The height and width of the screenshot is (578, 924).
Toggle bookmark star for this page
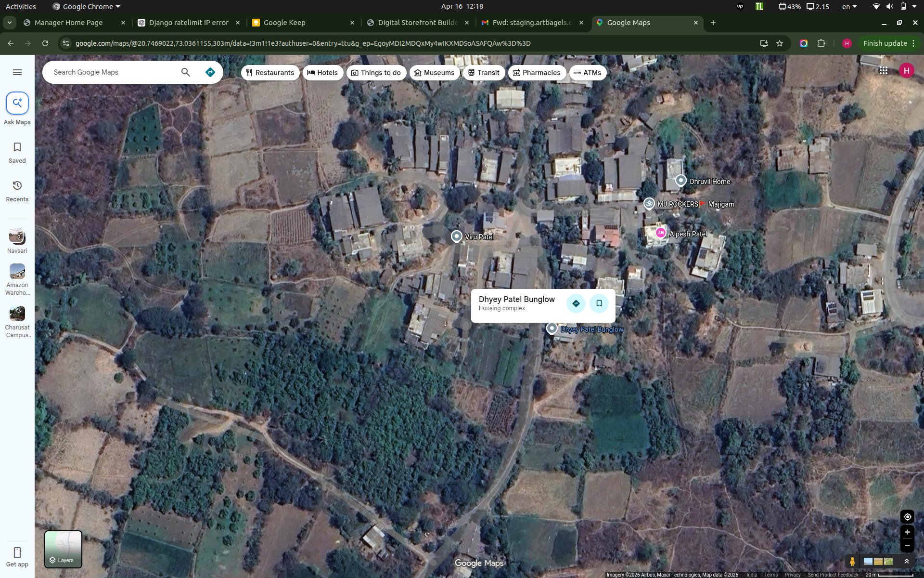coord(780,43)
